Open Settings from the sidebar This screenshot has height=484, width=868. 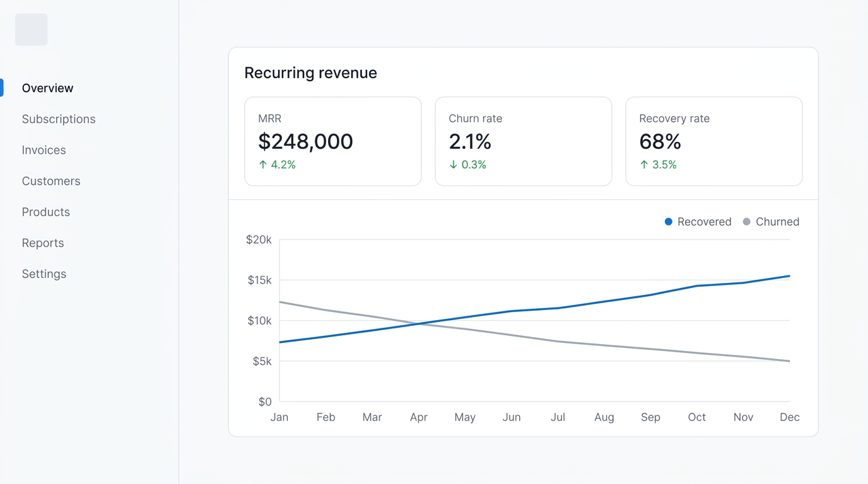point(44,274)
